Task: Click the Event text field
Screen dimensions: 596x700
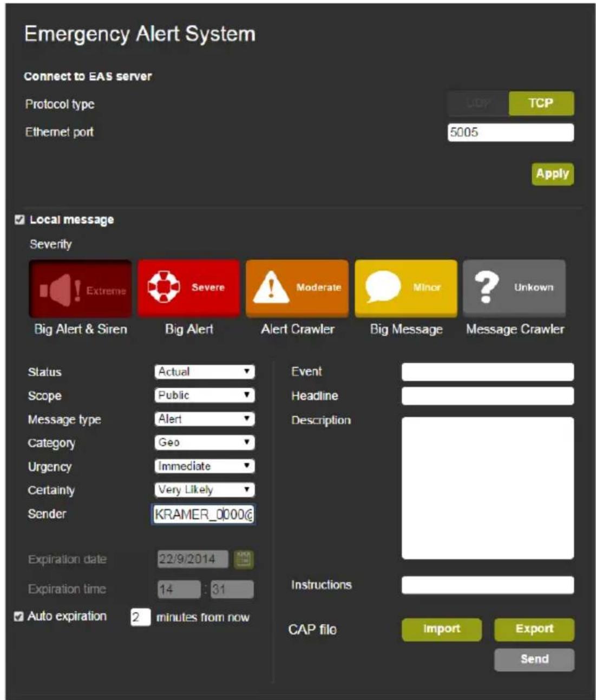Action: [x=487, y=372]
